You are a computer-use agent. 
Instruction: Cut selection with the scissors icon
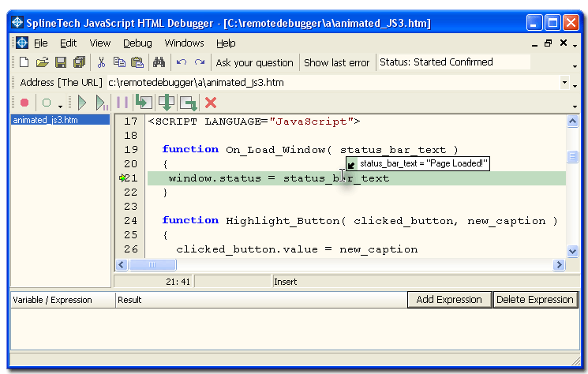point(101,62)
